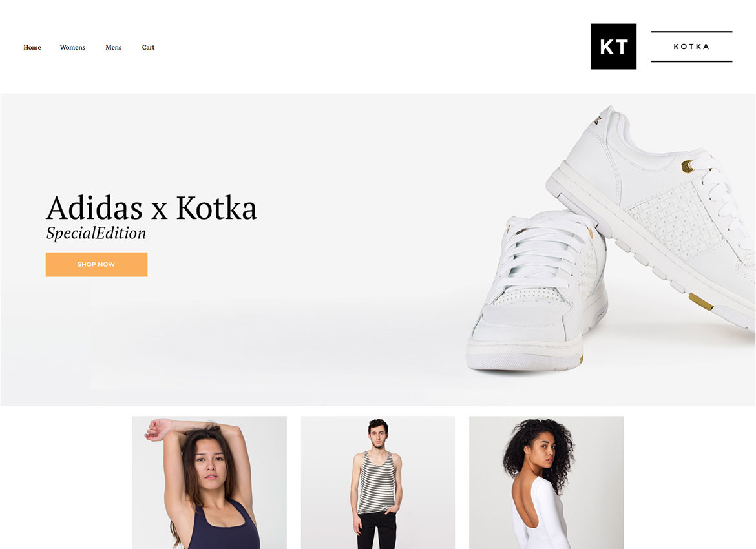Viewport: 756px width, 549px height.
Task: Click the SpecialEdition italic subtitle
Action: coord(96,233)
